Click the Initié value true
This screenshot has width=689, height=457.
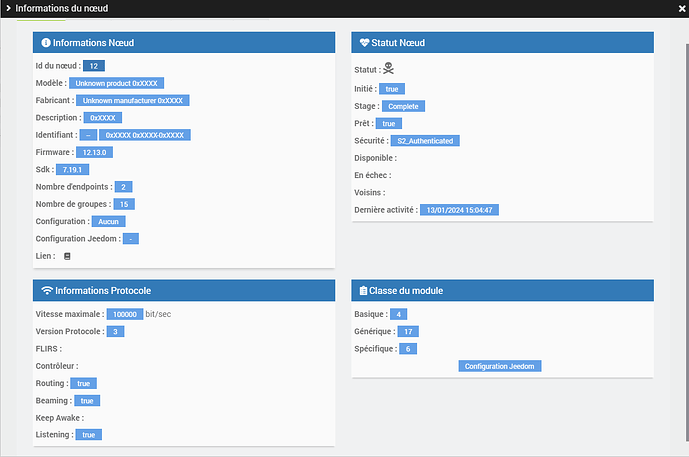coord(392,89)
